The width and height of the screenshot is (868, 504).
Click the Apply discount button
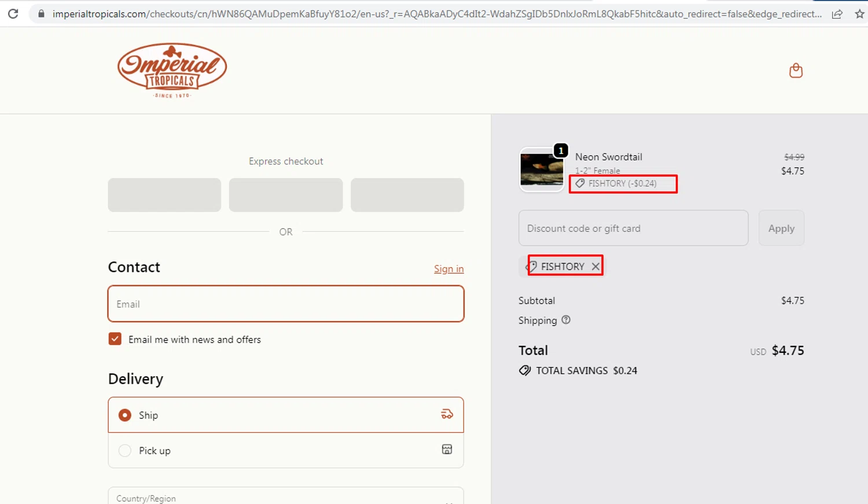781,228
